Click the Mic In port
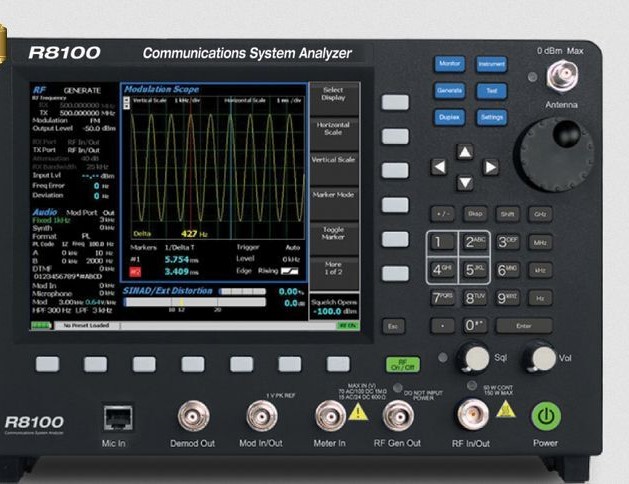The image size is (629, 484). click(115, 415)
